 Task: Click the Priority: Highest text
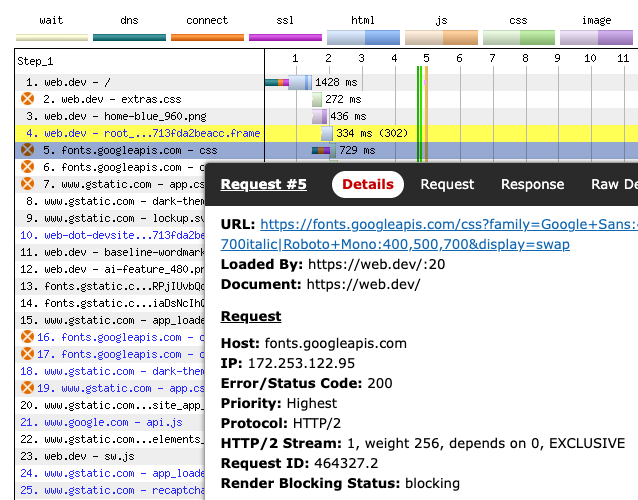[279, 403]
